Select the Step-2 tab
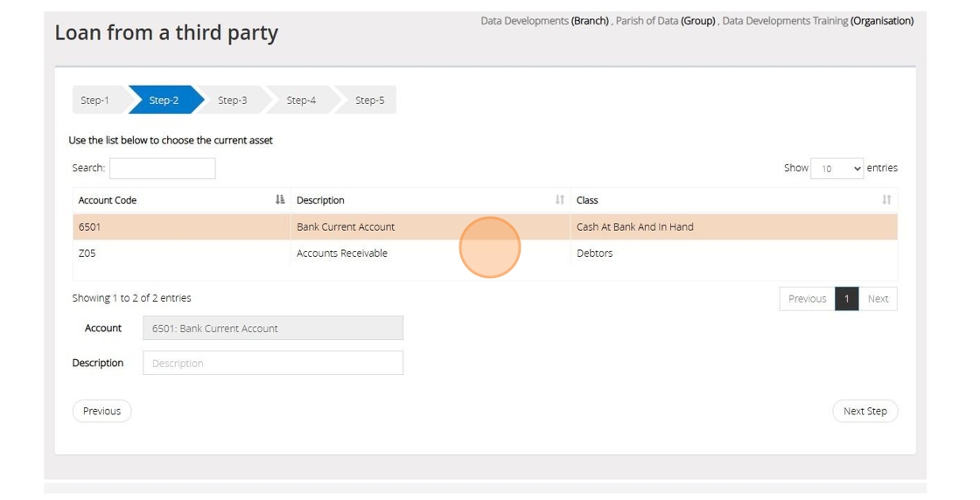 pos(164,101)
